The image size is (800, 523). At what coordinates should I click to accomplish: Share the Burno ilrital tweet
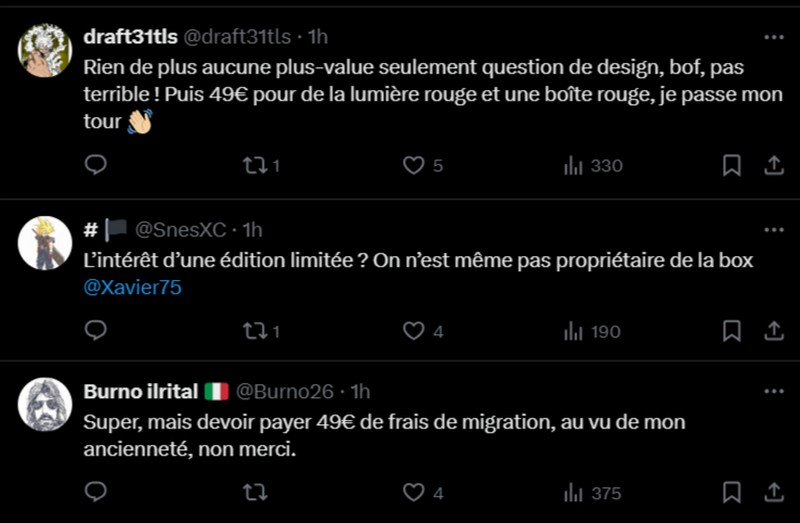(x=773, y=492)
